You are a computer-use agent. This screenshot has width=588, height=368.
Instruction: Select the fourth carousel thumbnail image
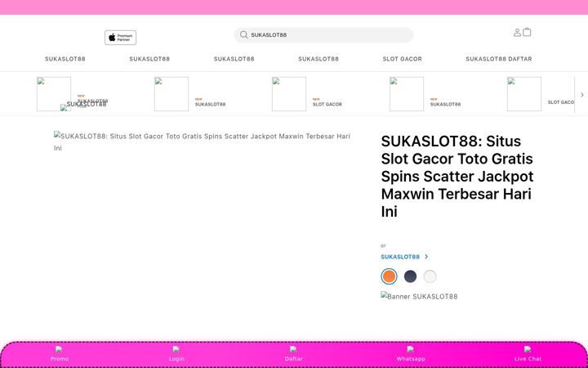coord(407,94)
